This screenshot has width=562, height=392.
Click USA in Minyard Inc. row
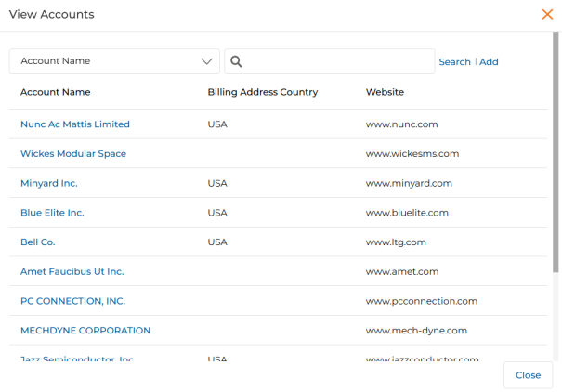[217, 183]
